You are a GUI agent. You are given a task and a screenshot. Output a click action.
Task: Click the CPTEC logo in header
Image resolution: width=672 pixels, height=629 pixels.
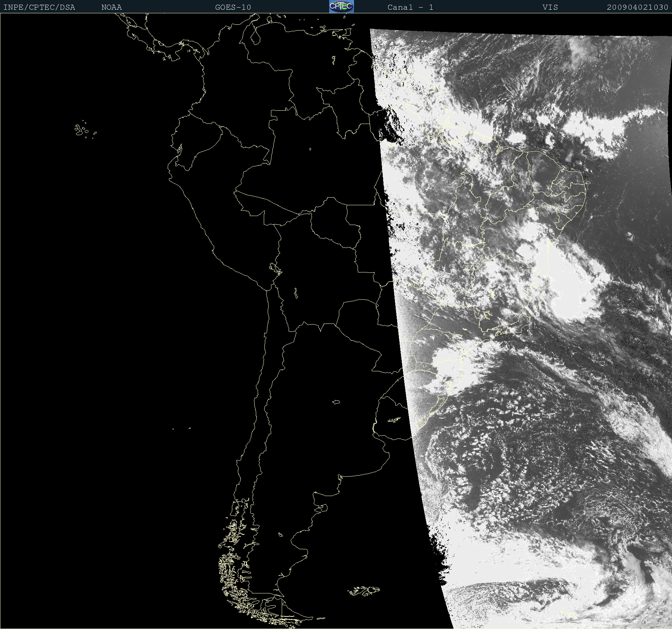[341, 6]
